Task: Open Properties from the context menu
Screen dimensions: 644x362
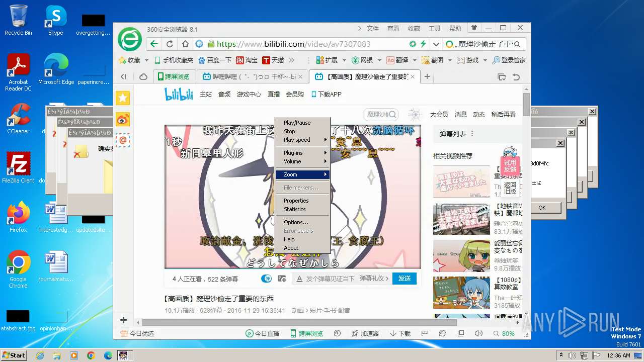Action: click(x=302, y=201)
